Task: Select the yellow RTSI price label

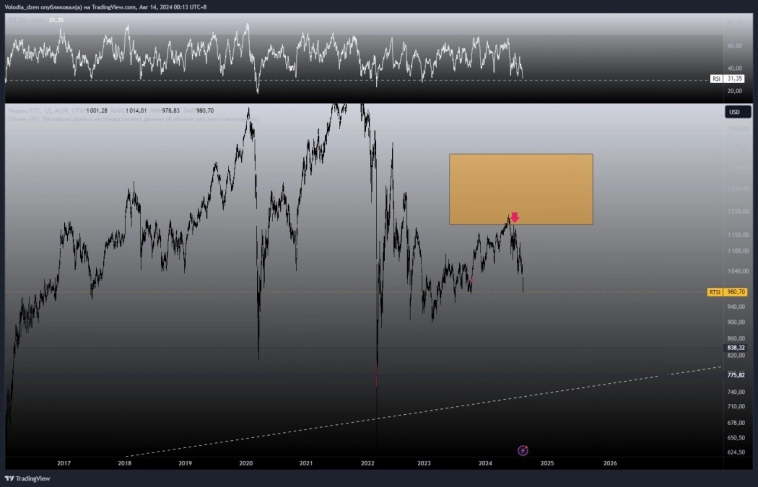Action: [x=727, y=292]
